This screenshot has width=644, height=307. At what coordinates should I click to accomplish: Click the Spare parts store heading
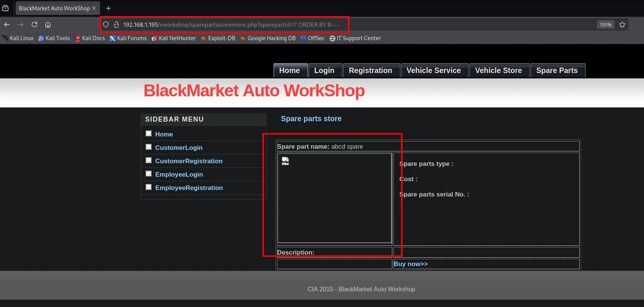[x=311, y=119]
